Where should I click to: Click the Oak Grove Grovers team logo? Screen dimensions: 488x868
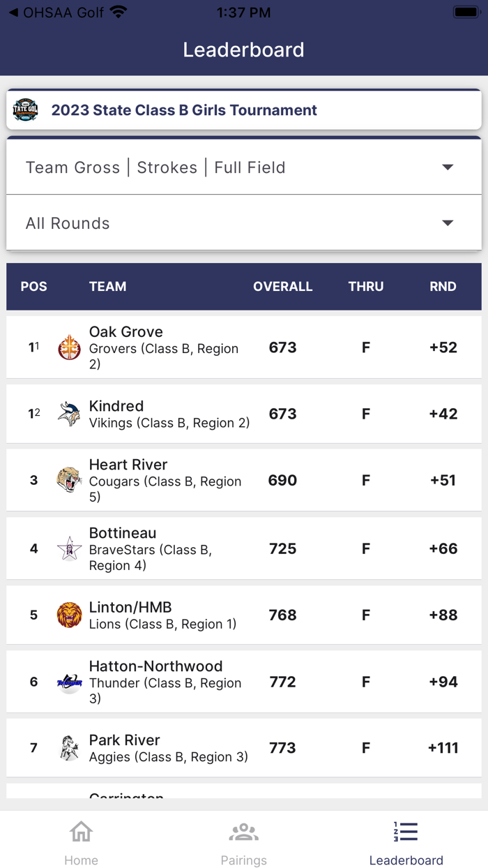pyautogui.click(x=69, y=347)
